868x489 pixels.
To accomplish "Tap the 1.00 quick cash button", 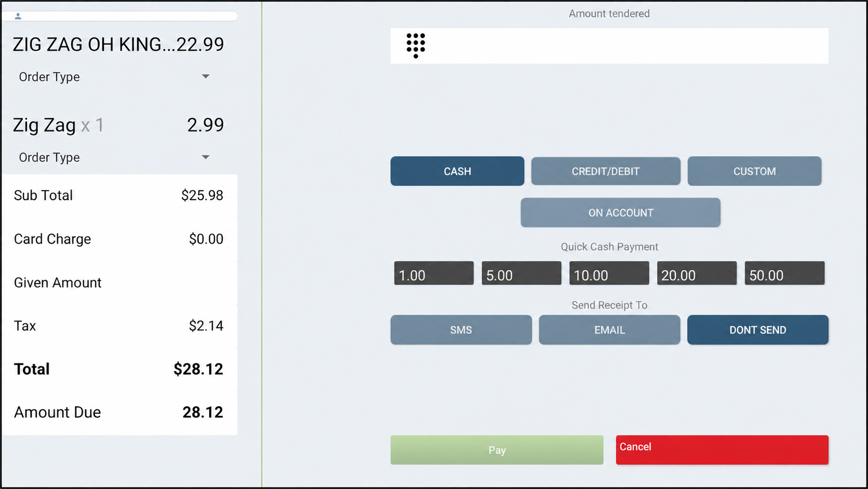I will pyautogui.click(x=434, y=273).
